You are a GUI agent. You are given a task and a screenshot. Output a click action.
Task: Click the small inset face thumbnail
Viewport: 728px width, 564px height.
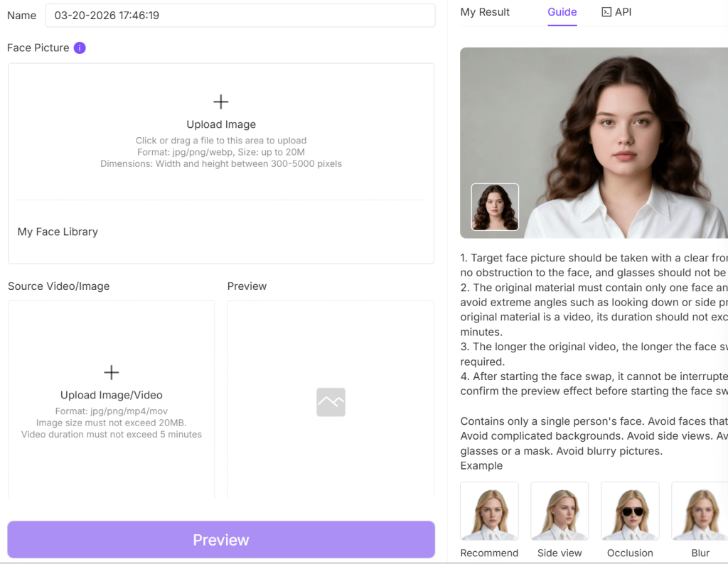click(x=495, y=207)
